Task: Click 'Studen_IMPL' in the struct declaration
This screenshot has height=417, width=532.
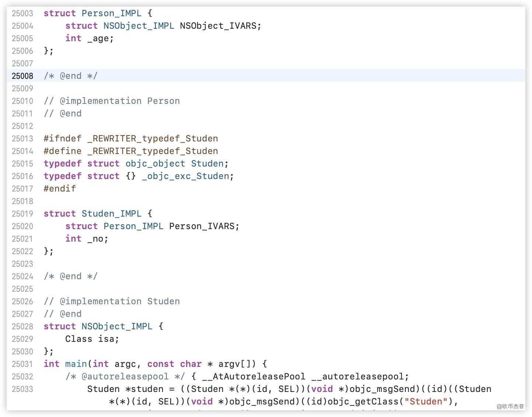Action: coord(111,214)
